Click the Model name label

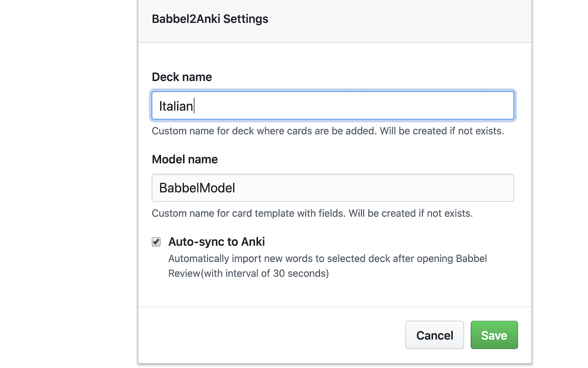pyautogui.click(x=185, y=159)
